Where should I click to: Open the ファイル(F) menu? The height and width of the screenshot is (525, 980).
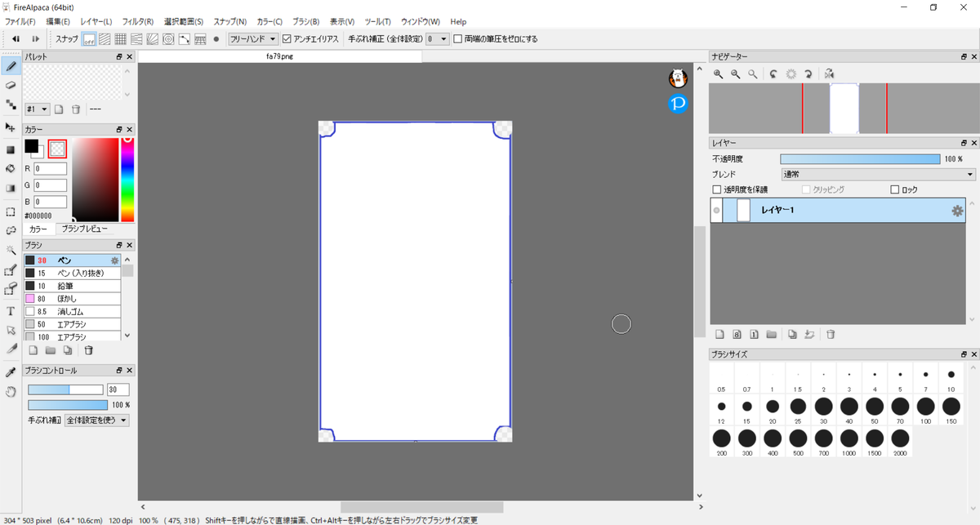click(20, 21)
